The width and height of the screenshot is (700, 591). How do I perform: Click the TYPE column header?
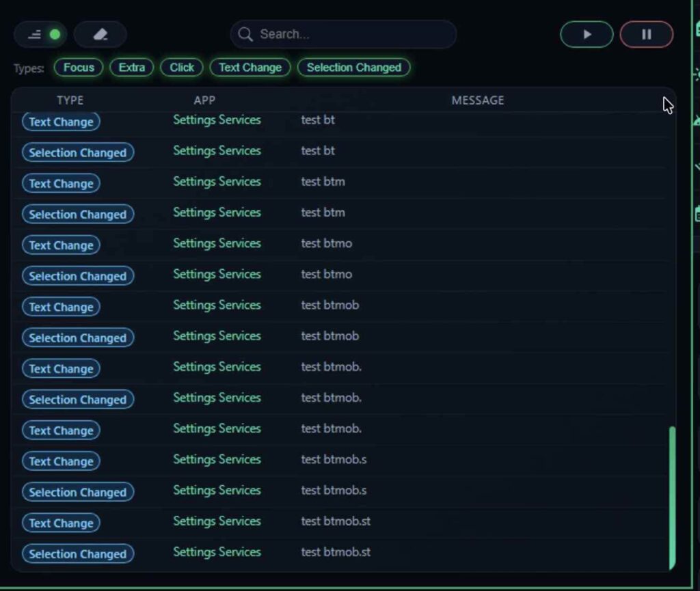(x=70, y=100)
